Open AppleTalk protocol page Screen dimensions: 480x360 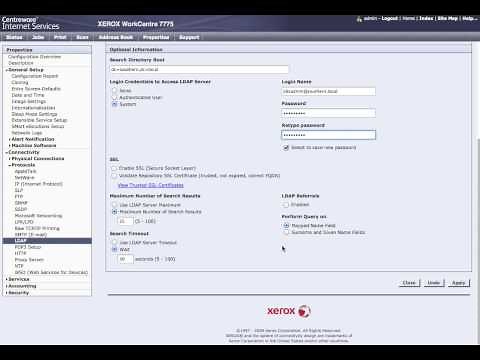[25, 171]
